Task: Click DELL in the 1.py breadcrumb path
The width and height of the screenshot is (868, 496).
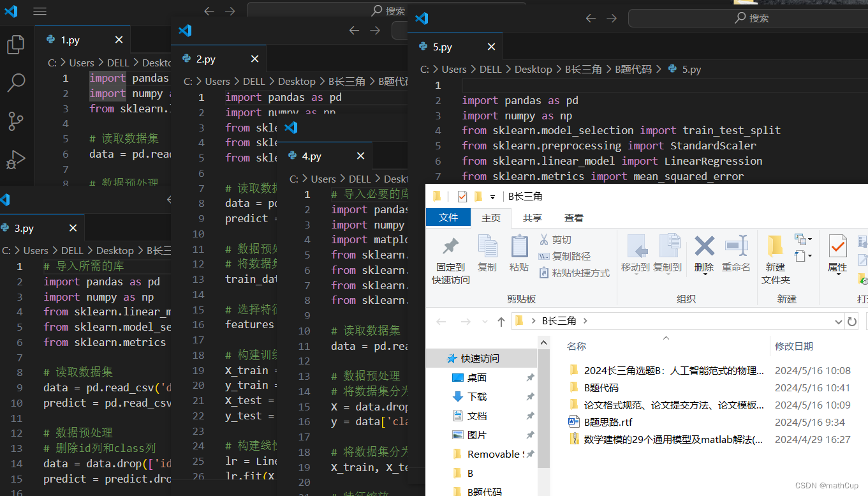Action: 118,63
